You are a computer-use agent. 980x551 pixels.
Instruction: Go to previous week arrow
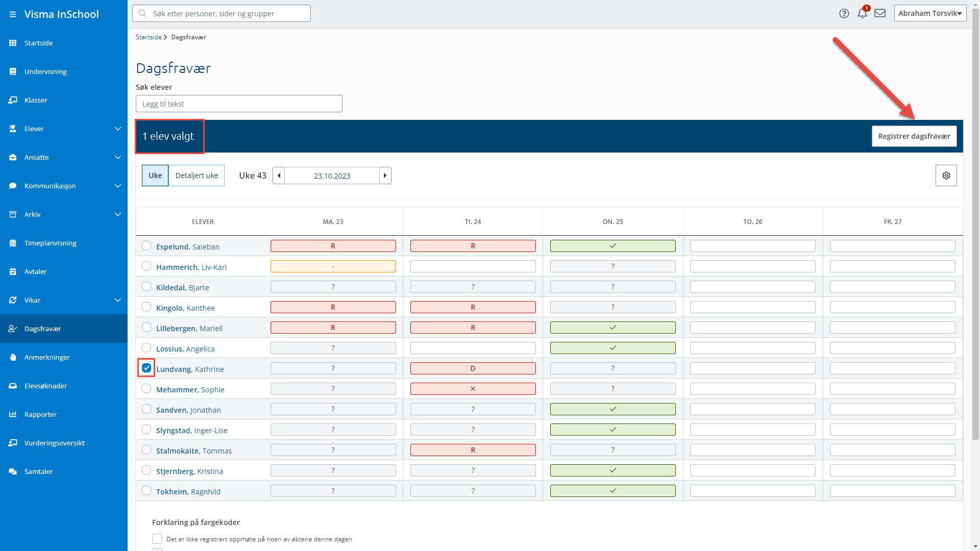click(x=279, y=176)
